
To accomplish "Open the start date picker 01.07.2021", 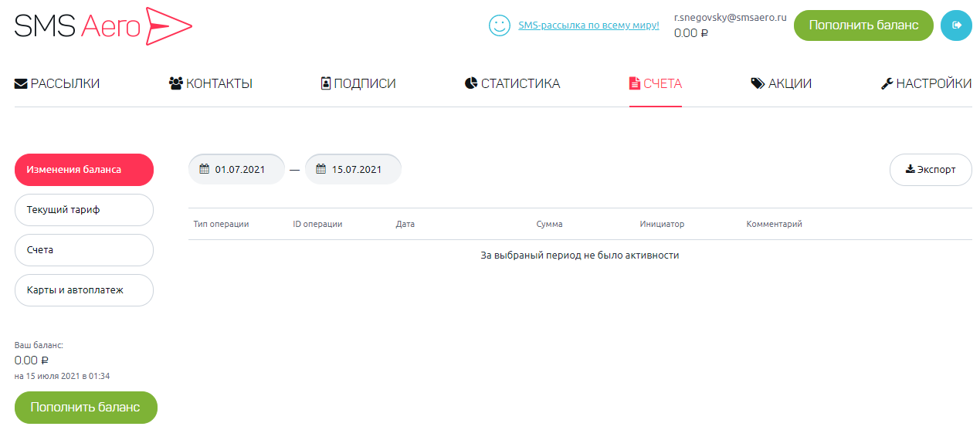I will pos(236,170).
